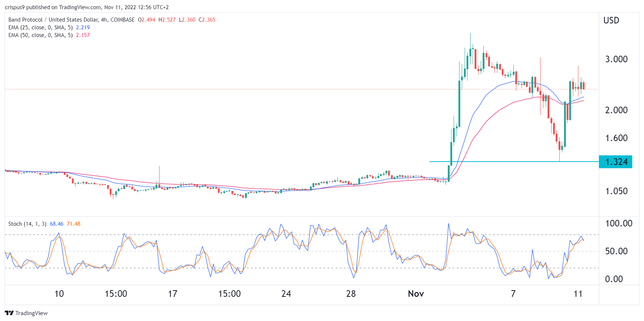This screenshot has width=644, height=321.
Task: Click the Nov label on time axis
Action: pyautogui.click(x=416, y=294)
